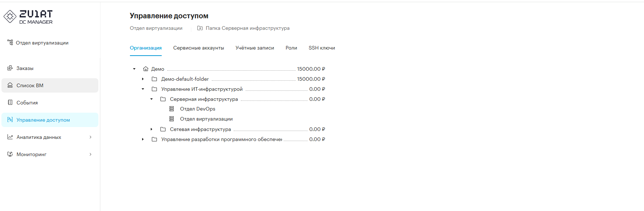Click the Orders (Заказы) sidebar icon
This screenshot has height=211, width=644.
(10, 68)
